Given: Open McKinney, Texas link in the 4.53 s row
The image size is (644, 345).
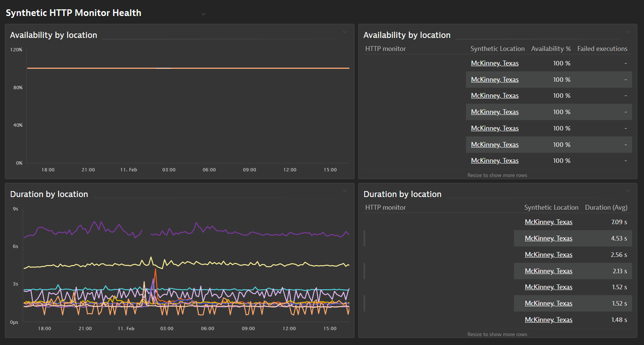Looking at the screenshot, I should click(548, 238).
